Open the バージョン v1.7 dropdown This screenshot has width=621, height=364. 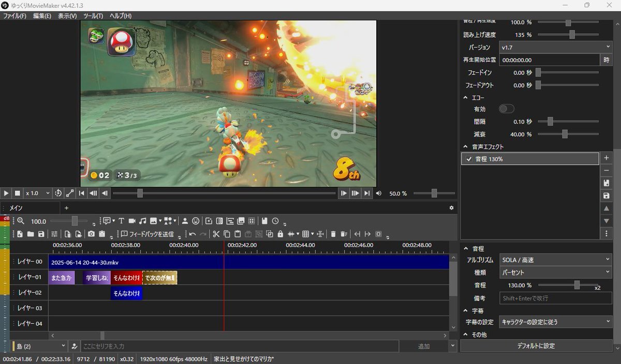(x=555, y=47)
